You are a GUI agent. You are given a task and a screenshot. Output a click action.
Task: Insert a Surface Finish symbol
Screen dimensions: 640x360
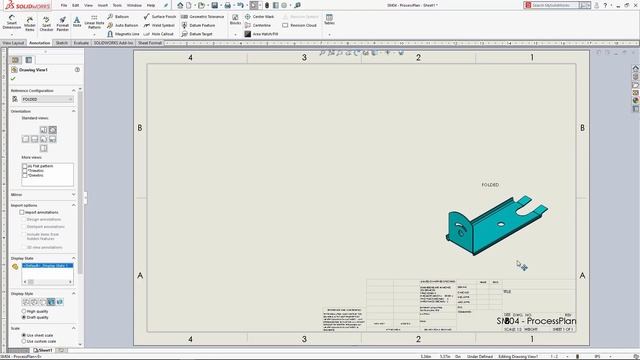(160, 16)
